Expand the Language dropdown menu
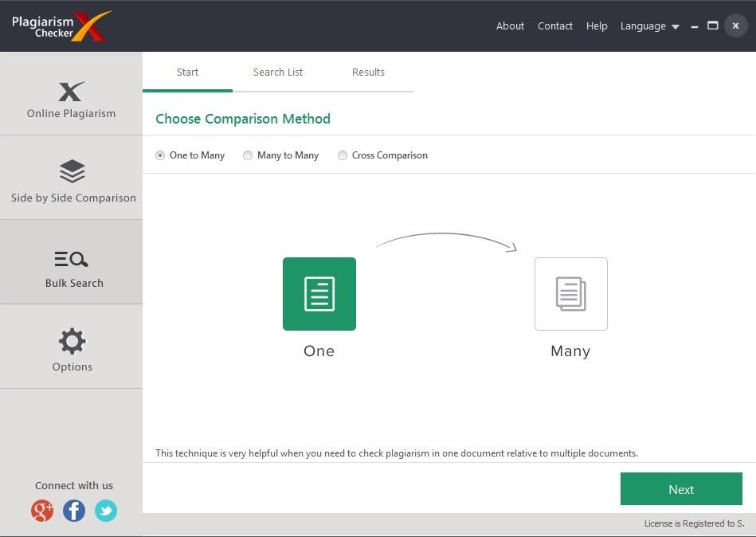Image resolution: width=756 pixels, height=537 pixels. tap(649, 26)
